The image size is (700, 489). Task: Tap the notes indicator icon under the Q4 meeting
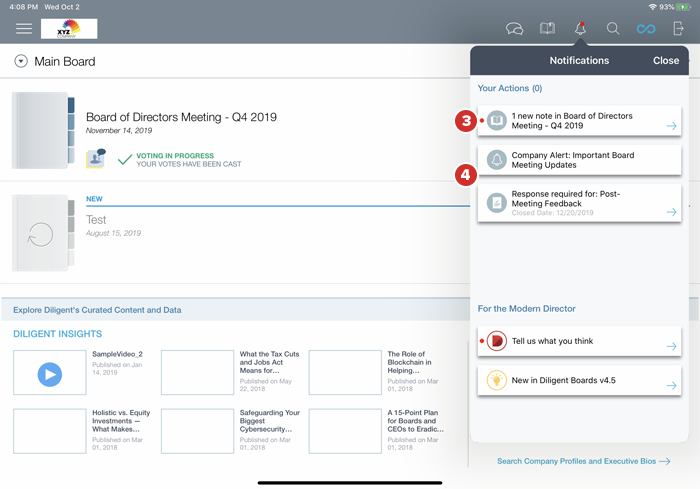click(96, 159)
